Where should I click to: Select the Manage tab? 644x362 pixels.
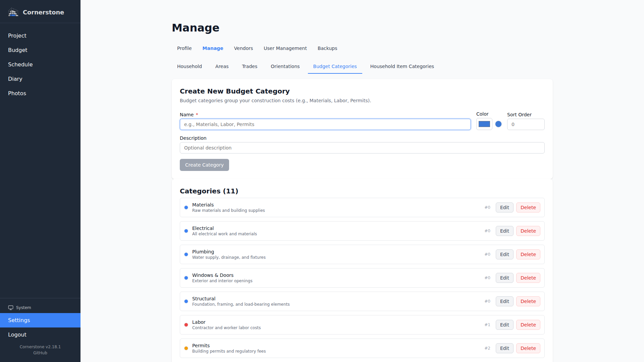pos(213,48)
